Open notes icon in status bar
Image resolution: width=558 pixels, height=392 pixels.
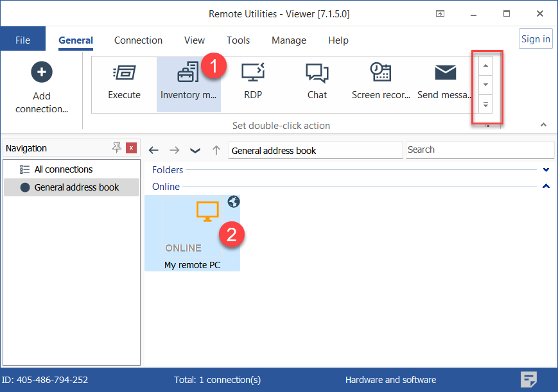point(528,379)
